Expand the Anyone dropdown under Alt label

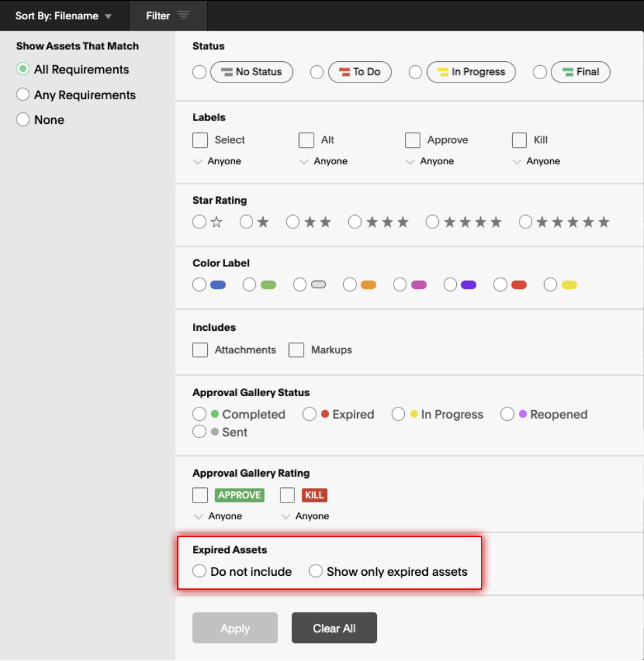click(x=324, y=161)
